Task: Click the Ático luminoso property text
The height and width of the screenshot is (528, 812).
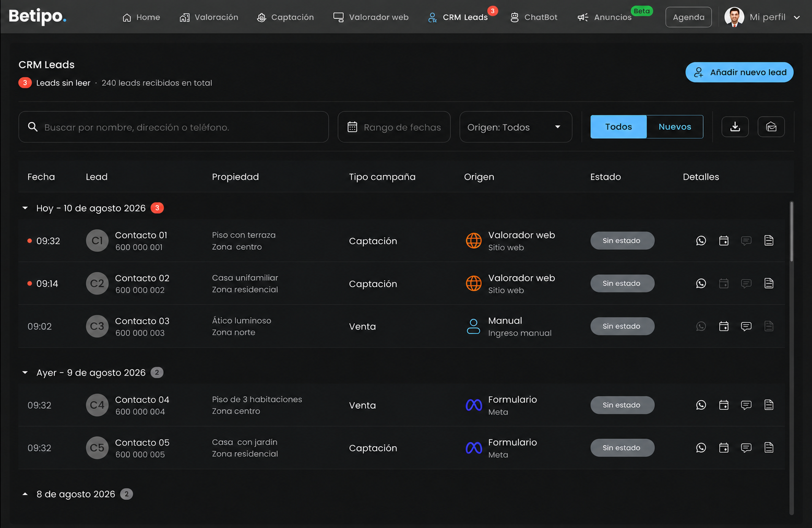Action: pyautogui.click(x=242, y=321)
